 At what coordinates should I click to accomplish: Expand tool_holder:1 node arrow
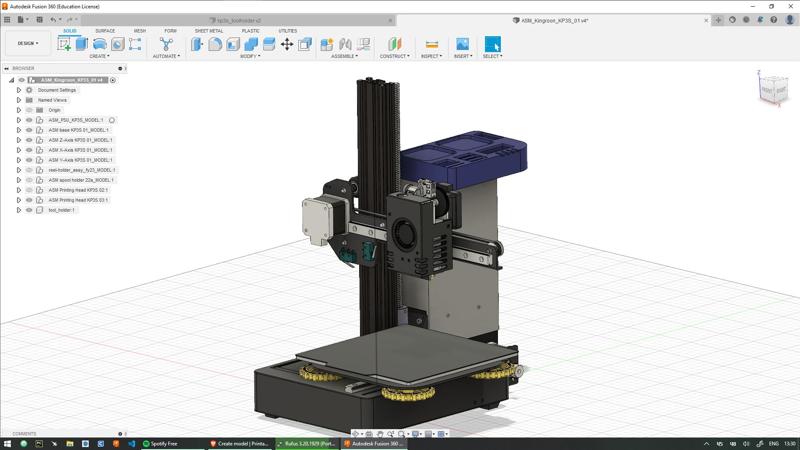tap(19, 210)
